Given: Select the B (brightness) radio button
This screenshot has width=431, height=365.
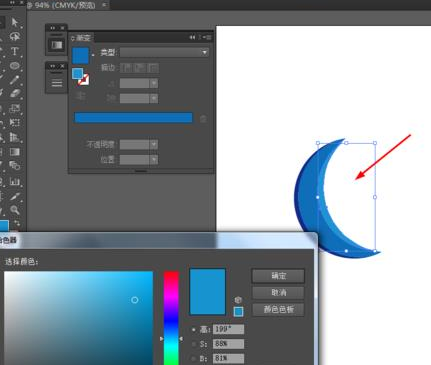Looking at the screenshot, I should 193,359.
